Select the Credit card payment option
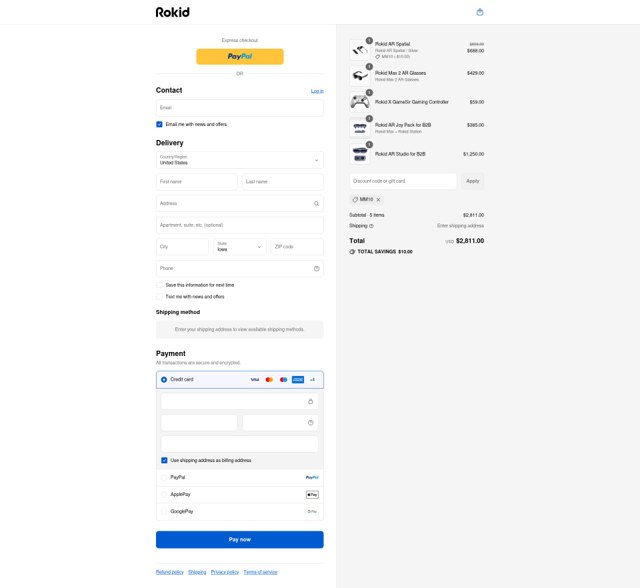 pos(164,379)
